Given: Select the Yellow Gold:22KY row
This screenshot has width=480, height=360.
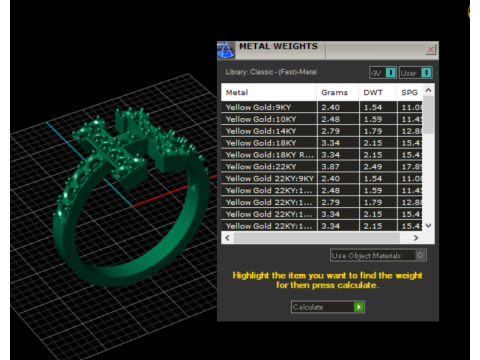Looking at the screenshot, I should pos(322,167).
